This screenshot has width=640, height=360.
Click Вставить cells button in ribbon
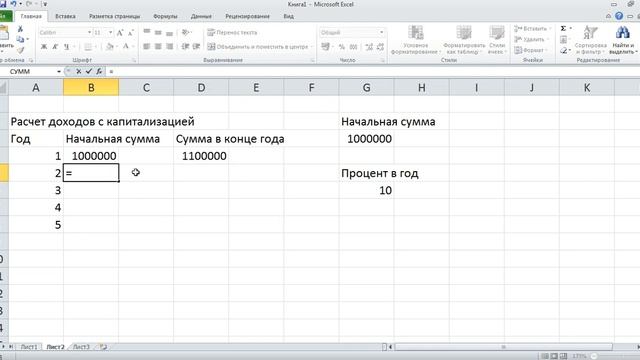[x=532, y=29]
